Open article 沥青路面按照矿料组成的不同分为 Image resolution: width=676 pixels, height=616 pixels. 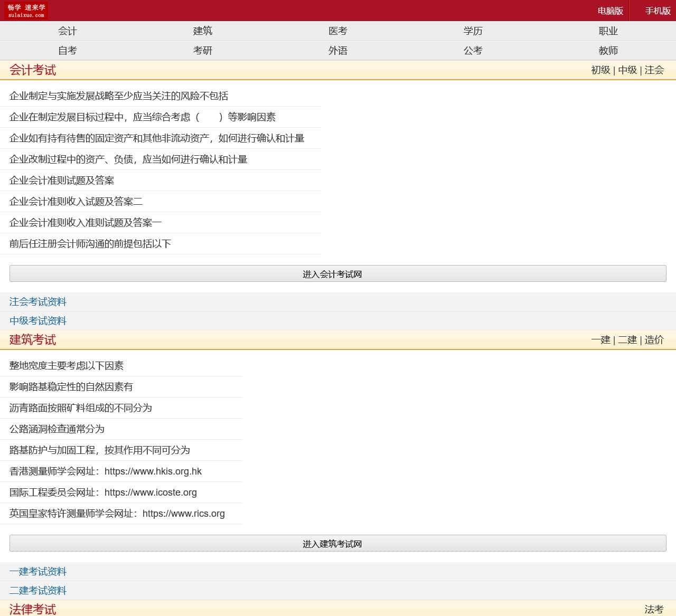pos(81,408)
